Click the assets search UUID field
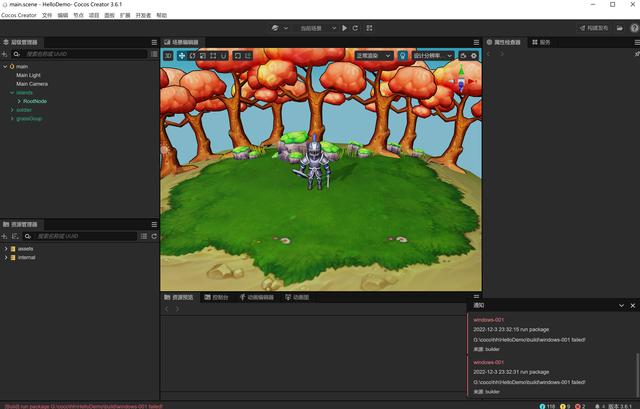640x409 pixels. coord(80,236)
